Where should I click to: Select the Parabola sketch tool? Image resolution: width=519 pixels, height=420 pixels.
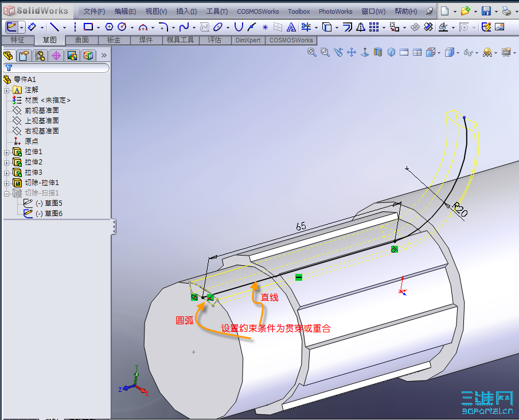pos(239,27)
